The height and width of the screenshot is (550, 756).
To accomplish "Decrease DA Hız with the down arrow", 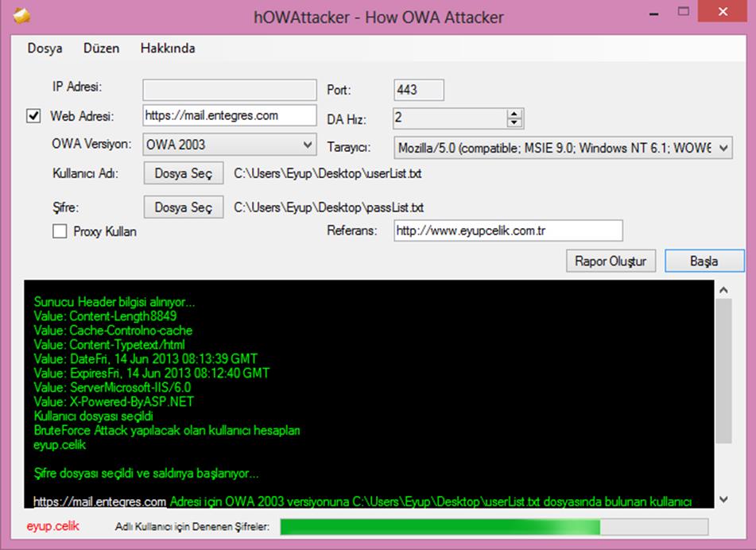I will click(514, 122).
